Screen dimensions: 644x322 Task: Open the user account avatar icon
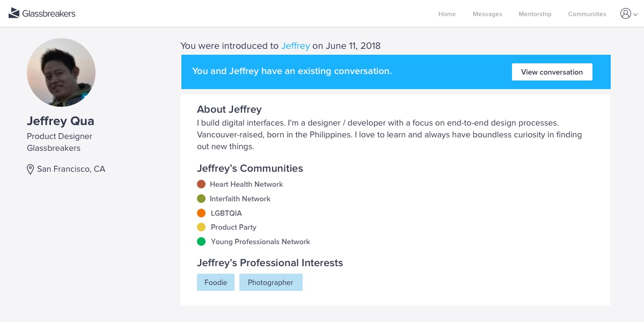click(625, 14)
